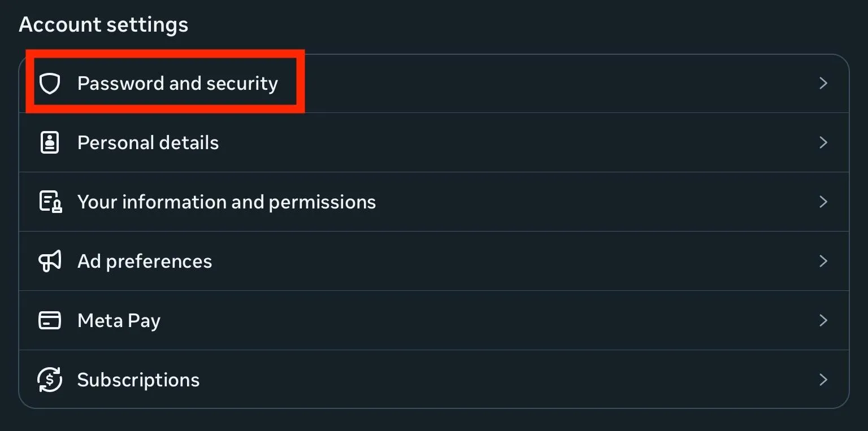Hit the Subscriptions row chevron arrow
This screenshot has width=868, height=431.
(823, 380)
